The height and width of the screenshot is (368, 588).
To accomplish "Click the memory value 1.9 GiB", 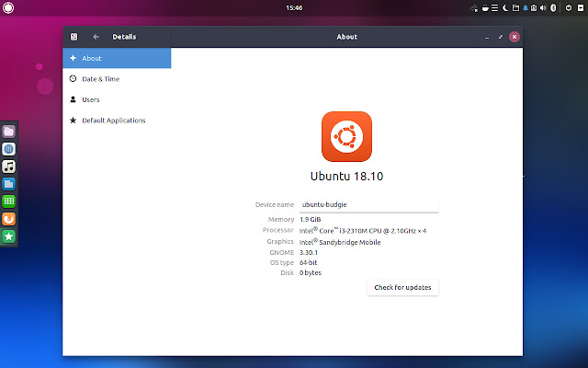I will tap(311, 219).
